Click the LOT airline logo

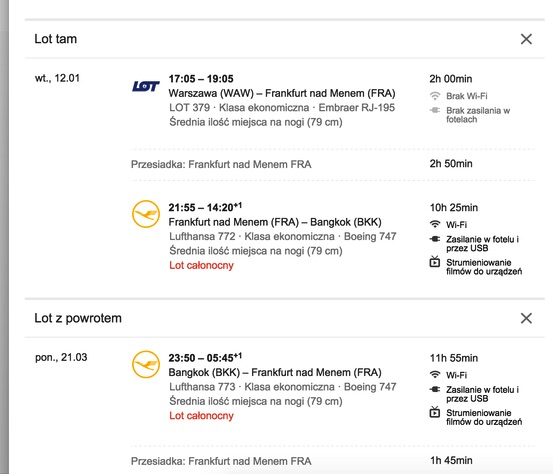click(x=146, y=86)
